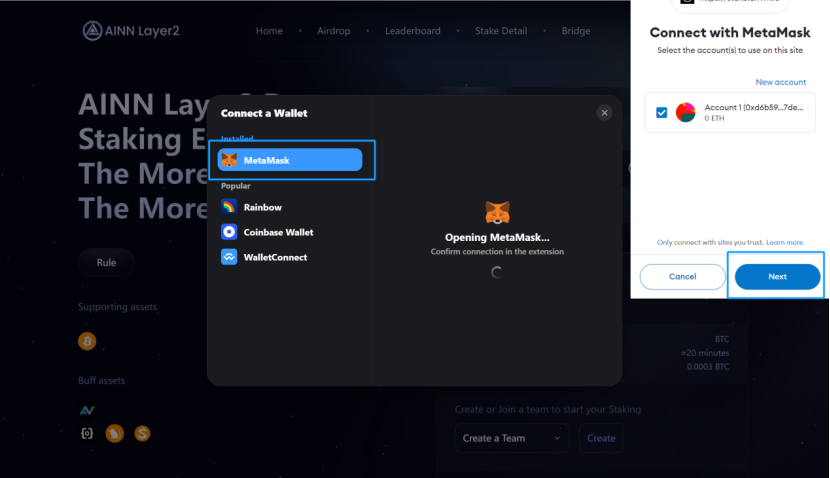This screenshot has width=830, height=478.
Task: Click the Connect with MetaMask heading
Action: 729,33
